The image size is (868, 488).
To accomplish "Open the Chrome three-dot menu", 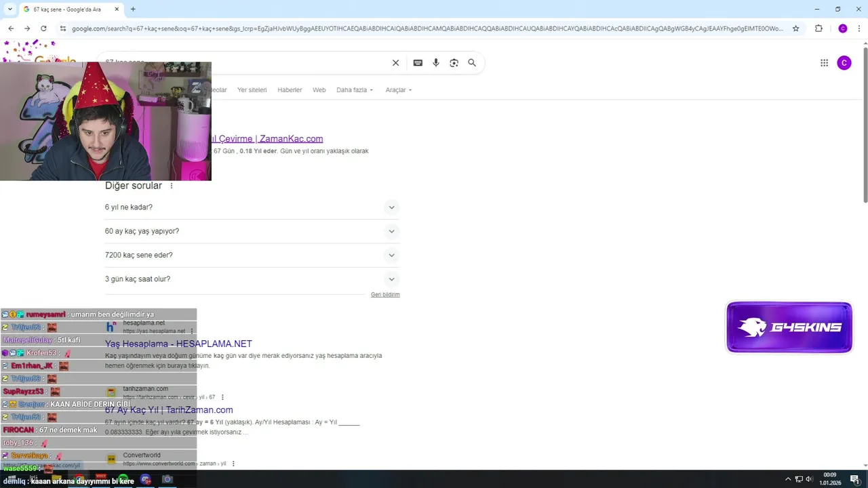I will click(x=859, y=28).
